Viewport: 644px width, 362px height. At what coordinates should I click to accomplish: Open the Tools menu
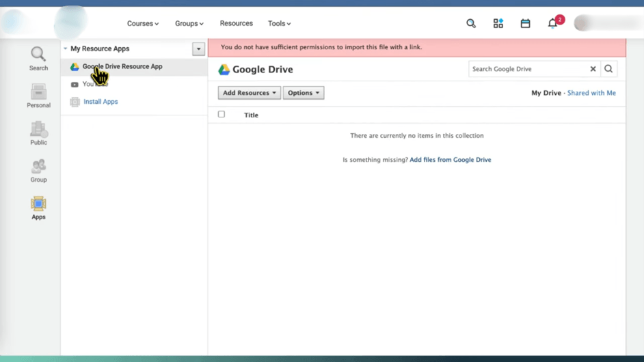pos(280,23)
